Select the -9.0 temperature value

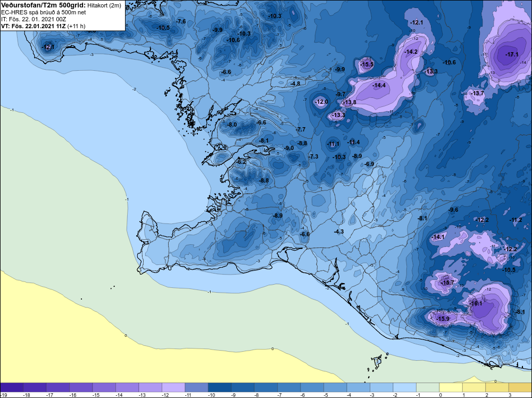[289, 148]
